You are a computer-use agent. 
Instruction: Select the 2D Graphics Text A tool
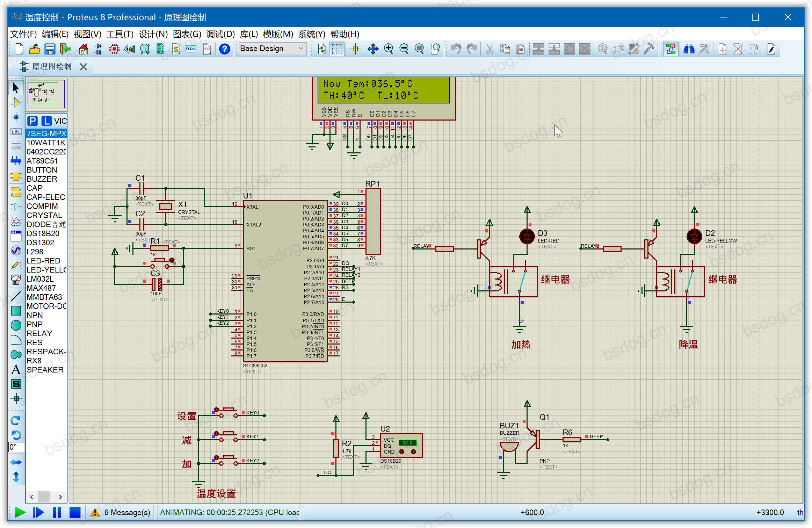(x=16, y=370)
